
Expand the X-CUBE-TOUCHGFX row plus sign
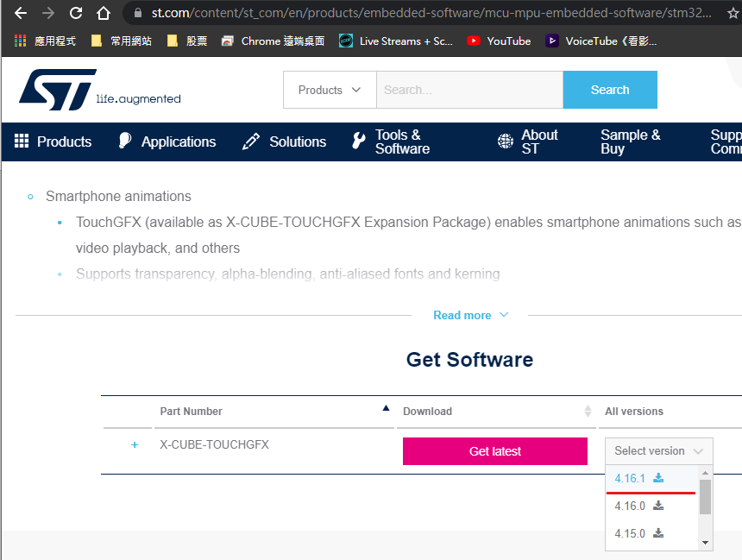click(x=135, y=444)
